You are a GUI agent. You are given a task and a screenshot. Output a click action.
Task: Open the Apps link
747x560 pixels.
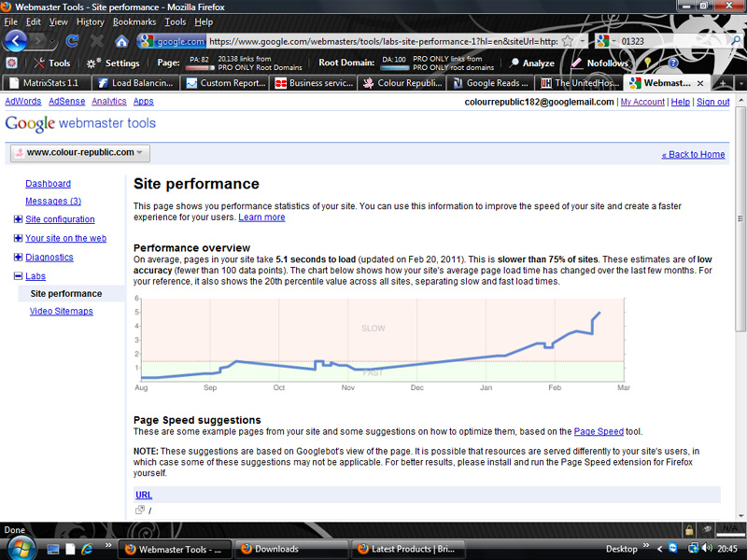[x=144, y=102]
